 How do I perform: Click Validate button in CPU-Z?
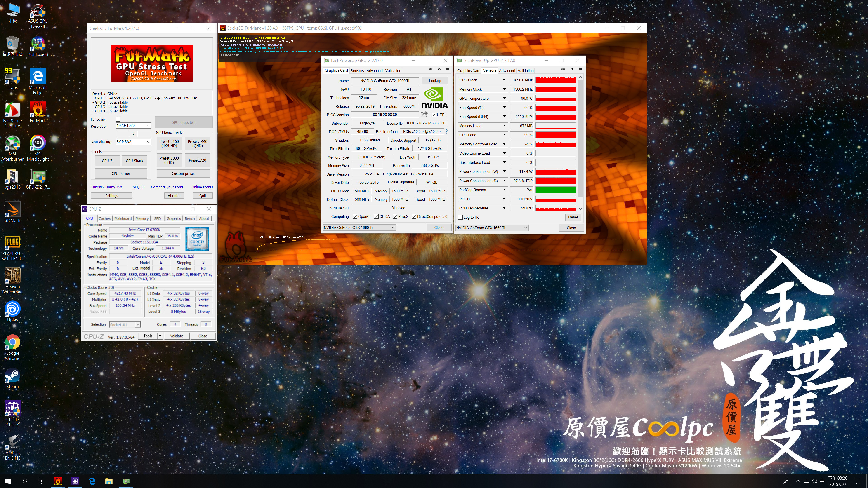177,336
